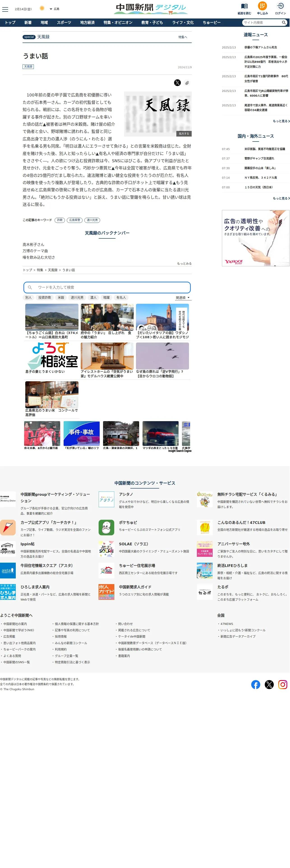Click the ポケちゅピ app icon

(x=106, y=527)
